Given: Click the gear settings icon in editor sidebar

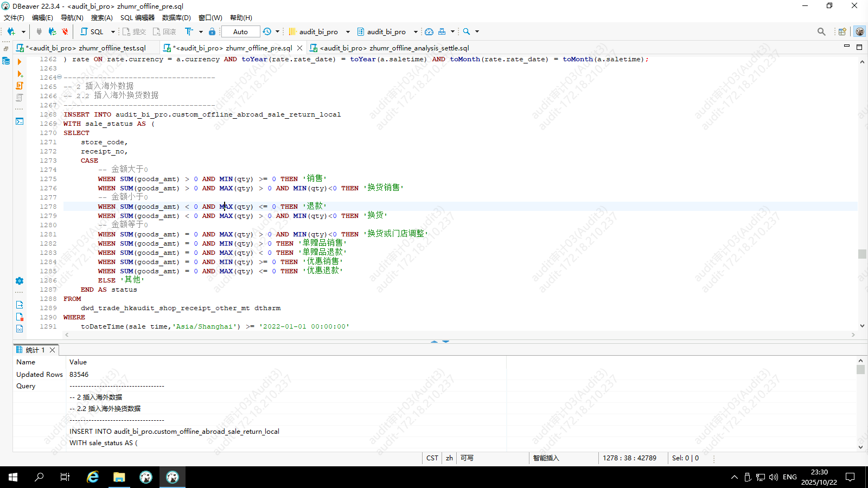Looking at the screenshot, I should [x=20, y=281].
